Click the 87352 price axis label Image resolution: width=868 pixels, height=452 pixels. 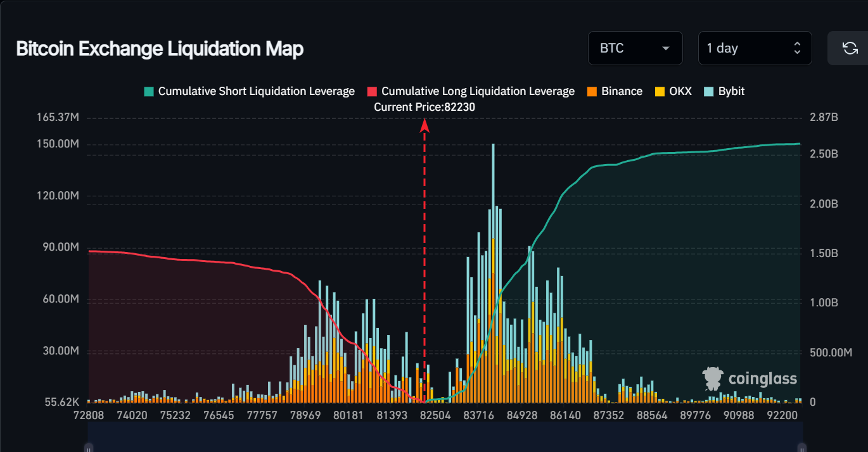click(x=608, y=415)
